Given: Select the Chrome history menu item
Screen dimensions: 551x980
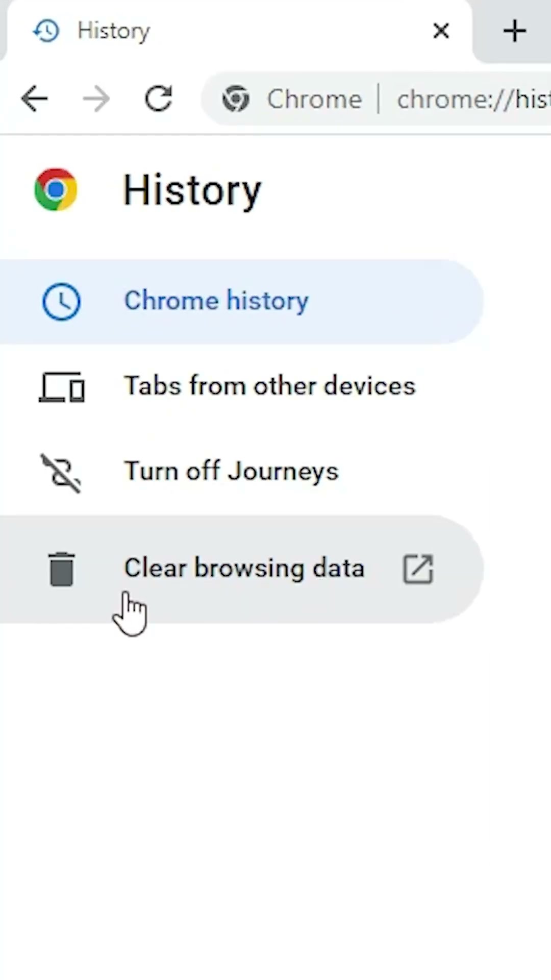Looking at the screenshot, I should 216,301.
